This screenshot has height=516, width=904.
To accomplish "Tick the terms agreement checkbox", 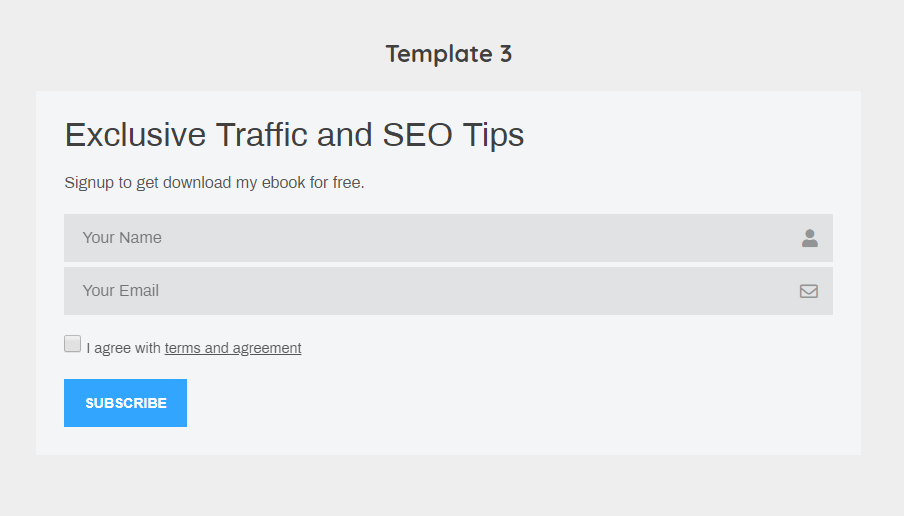I will click(73, 344).
